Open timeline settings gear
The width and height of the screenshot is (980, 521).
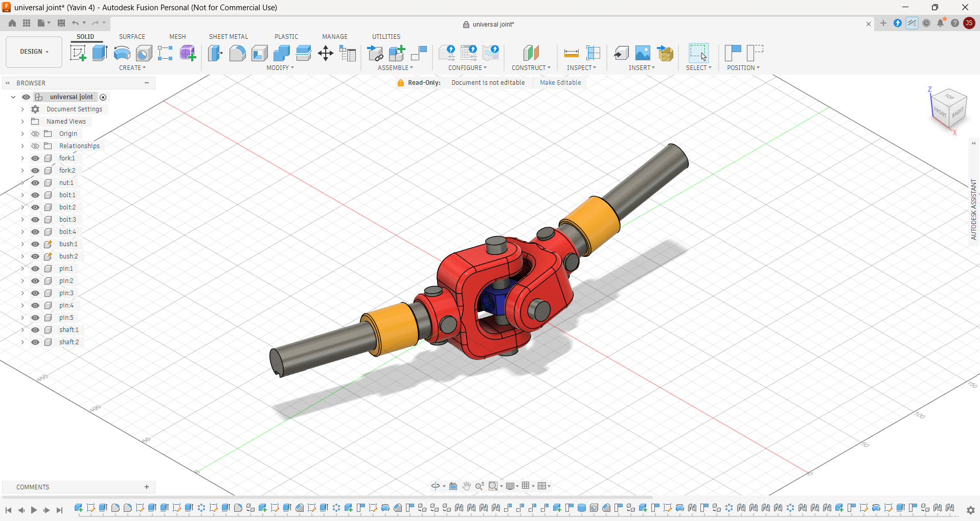click(970, 510)
